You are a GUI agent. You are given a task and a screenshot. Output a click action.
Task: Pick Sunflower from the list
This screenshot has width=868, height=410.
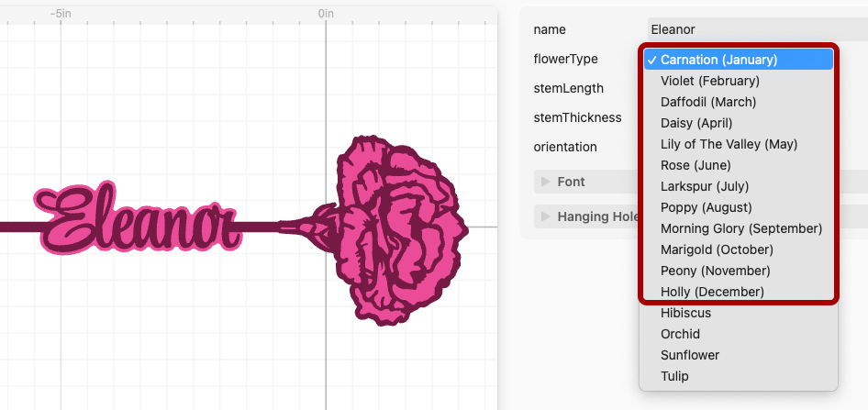click(739, 355)
